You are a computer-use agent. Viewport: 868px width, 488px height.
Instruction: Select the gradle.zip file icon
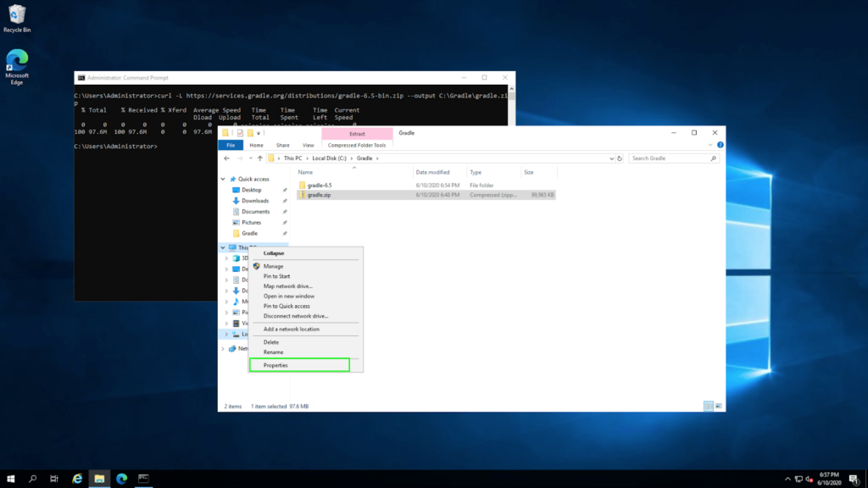point(302,195)
